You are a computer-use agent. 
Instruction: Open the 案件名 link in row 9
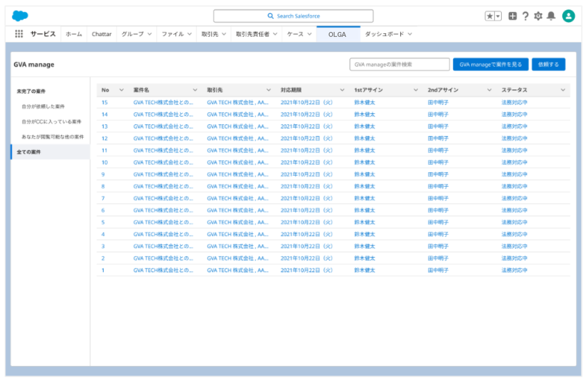tap(163, 174)
